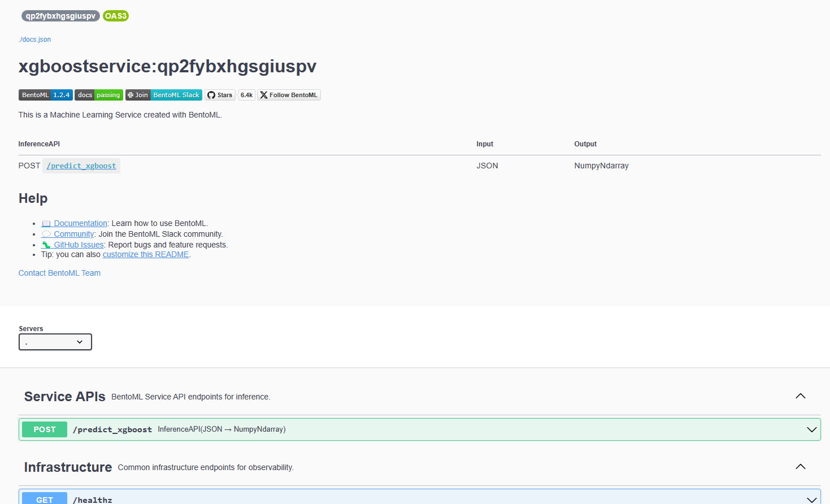The height and width of the screenshot is (504, 830).
Task: Click the docs passing status badge
Action: [98, 94]
